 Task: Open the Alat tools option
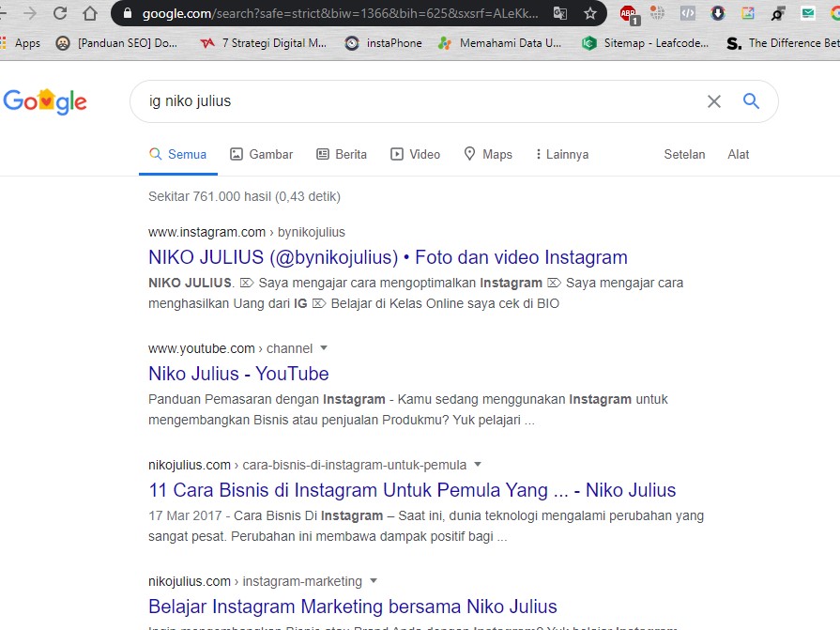tap(739, 154)
